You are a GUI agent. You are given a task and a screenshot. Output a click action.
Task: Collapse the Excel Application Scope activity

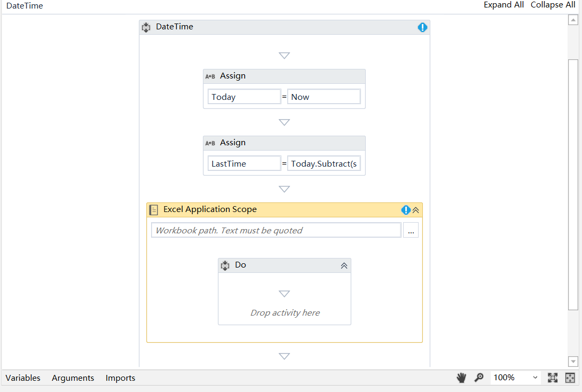point(416,210)
